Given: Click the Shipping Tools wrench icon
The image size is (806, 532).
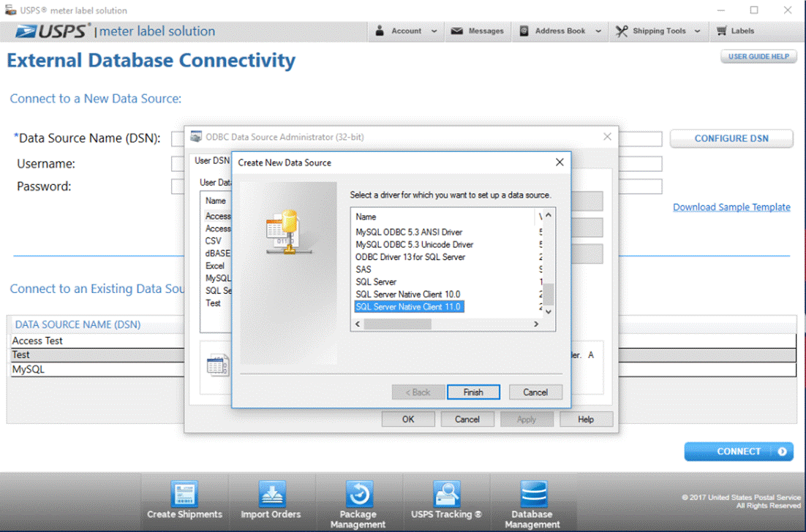Looking at the screenshot, I should (x=622, y=31).
